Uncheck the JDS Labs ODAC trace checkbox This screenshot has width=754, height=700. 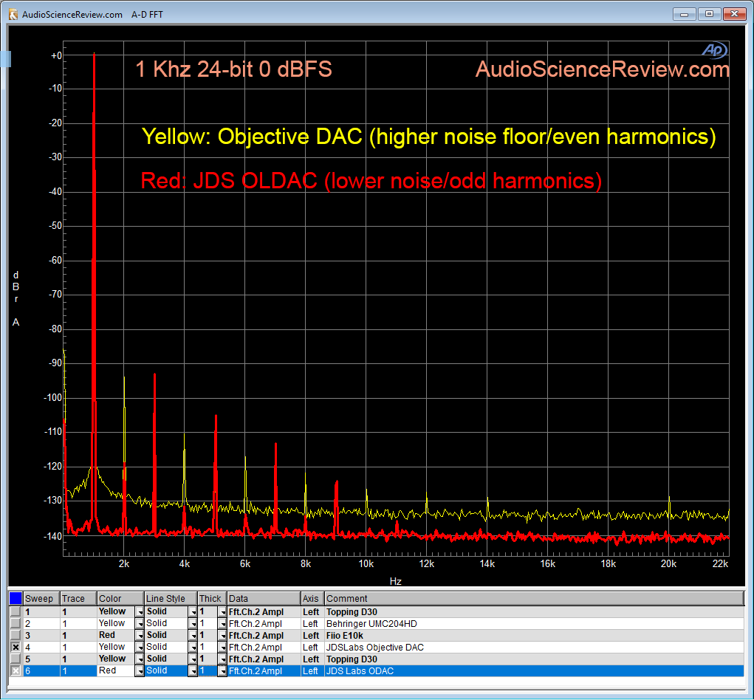pos(16,670)
